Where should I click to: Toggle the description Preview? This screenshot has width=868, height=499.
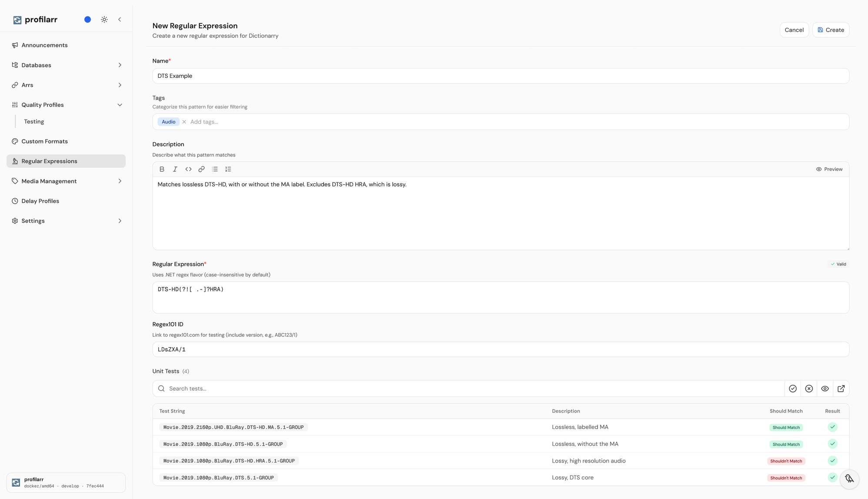[x=829, y=170]
